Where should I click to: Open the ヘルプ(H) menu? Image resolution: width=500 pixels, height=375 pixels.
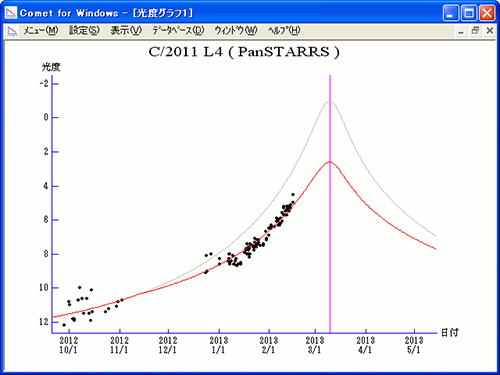[284, 31]
